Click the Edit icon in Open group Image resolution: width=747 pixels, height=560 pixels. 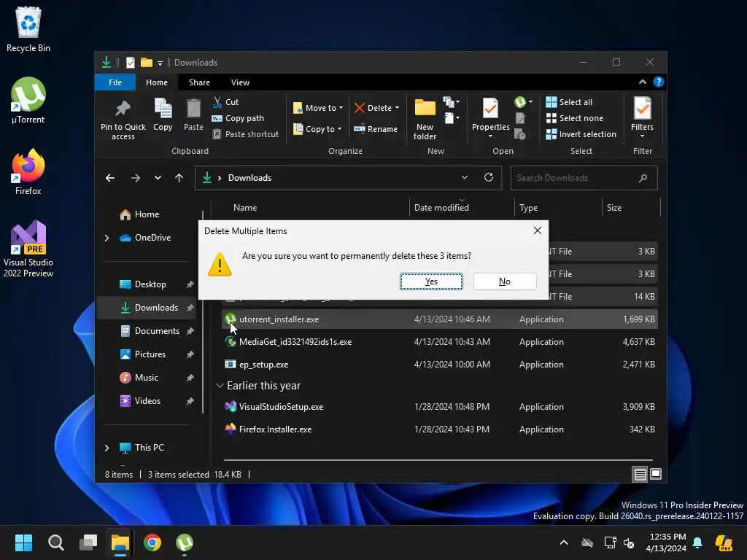point(520,118)
